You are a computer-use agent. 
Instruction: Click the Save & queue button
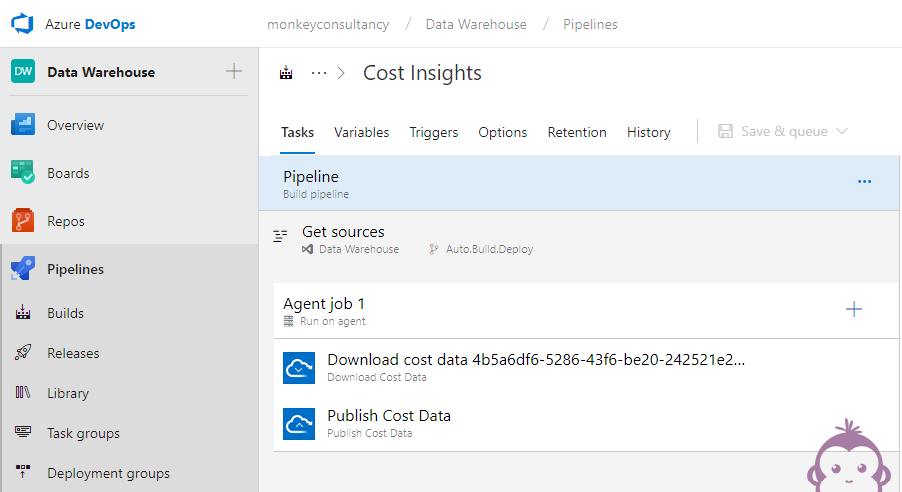(x=782, y=131)
